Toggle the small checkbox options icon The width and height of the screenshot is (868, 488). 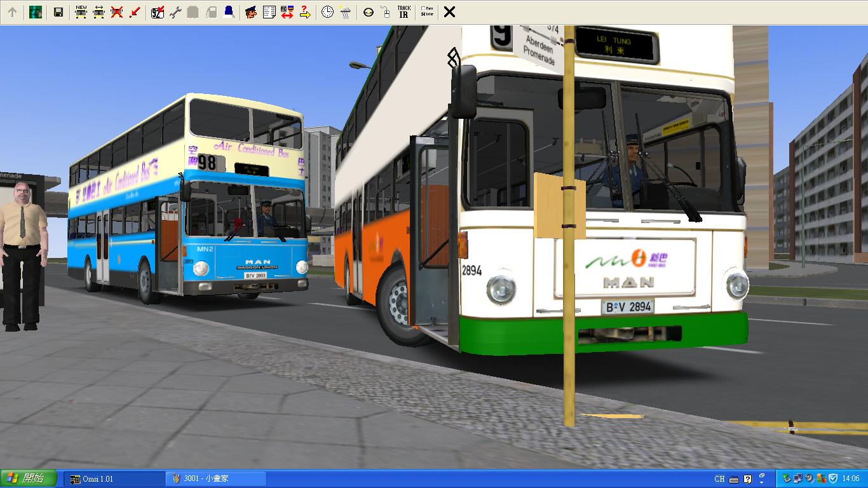click(x=427, y=12)
